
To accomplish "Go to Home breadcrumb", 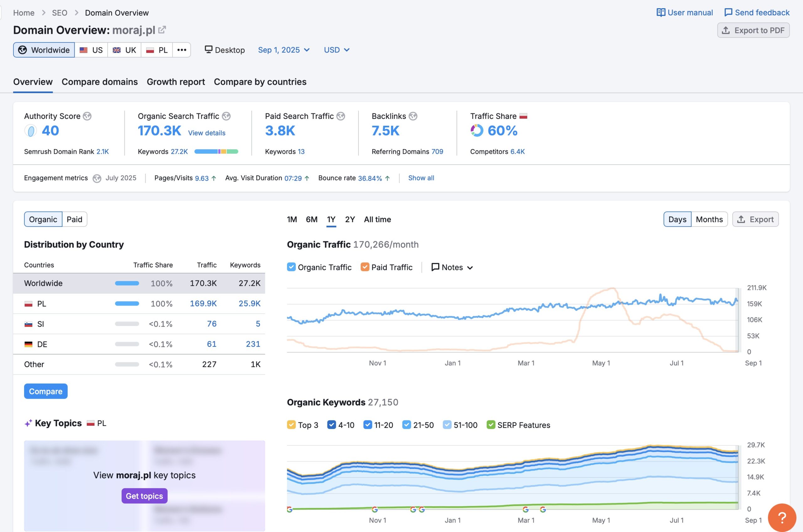I will (x=24, y=13).
